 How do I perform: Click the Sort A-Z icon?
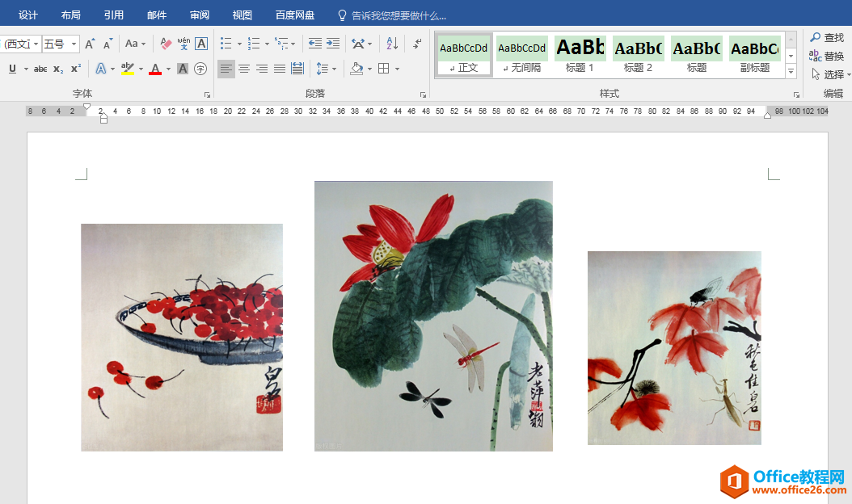coord(392,44)
